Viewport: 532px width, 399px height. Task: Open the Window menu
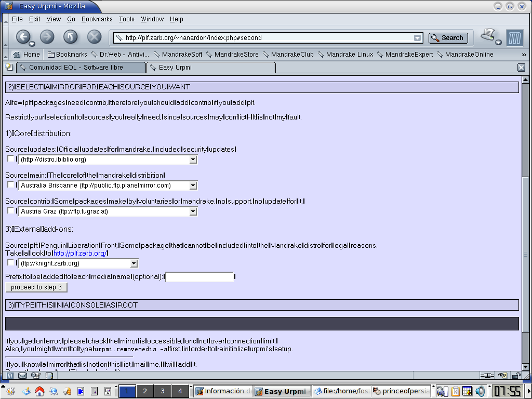[152, 19]
